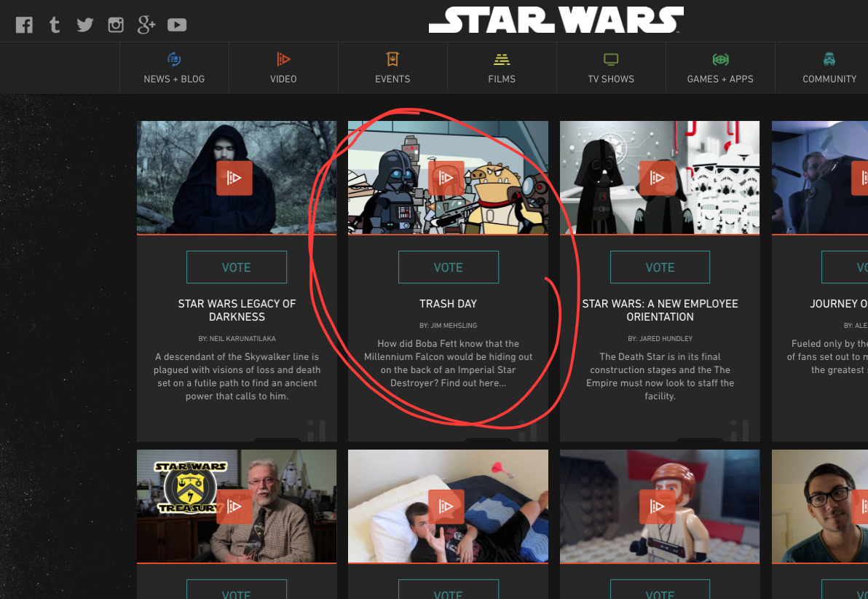Screen dimensions: 868x599
Task: Vote for A New Employee Orientation
Action: 660,267
